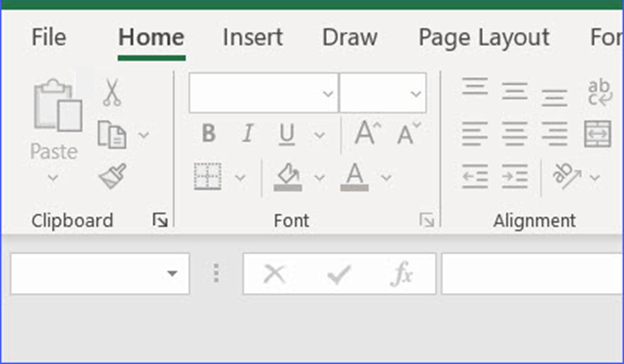This screenshot has width=624, height=364.
Task: Click the Increase Font Size icon
Action: [367, 134]
